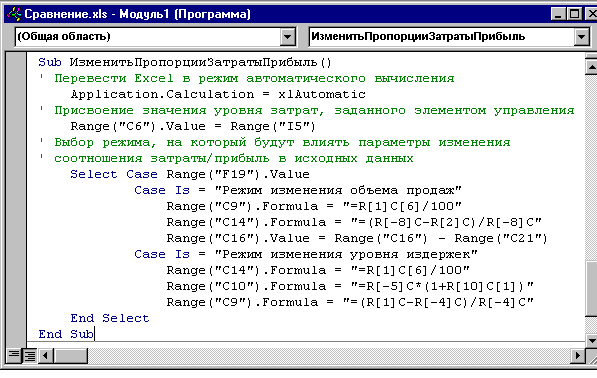Click the horizontal scrollbar thumb
Viewport: 597px width, 378px height.
[x=71, y=356]
